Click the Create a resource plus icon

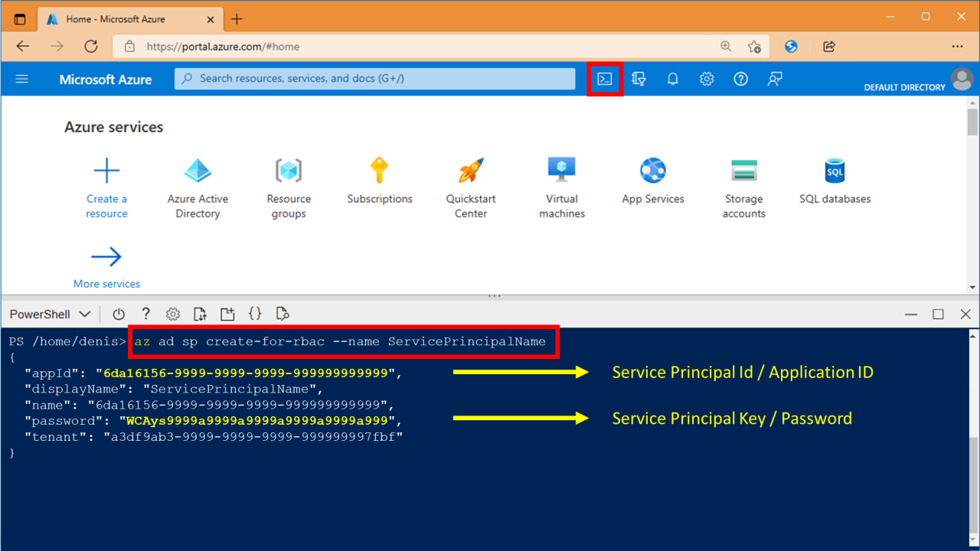point(106,170)
